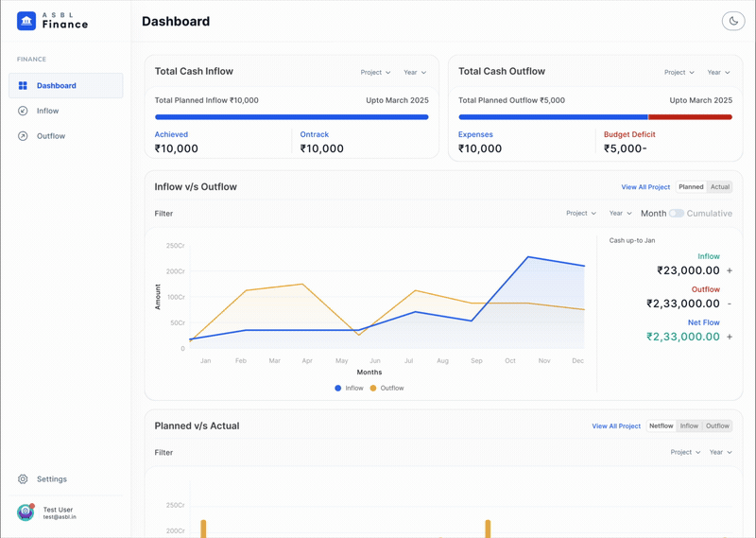This screenshot has height=538, width=756.
Task: Select Planned on the Inflow v/s Outflow toggle
Action: tap(691, 186)
